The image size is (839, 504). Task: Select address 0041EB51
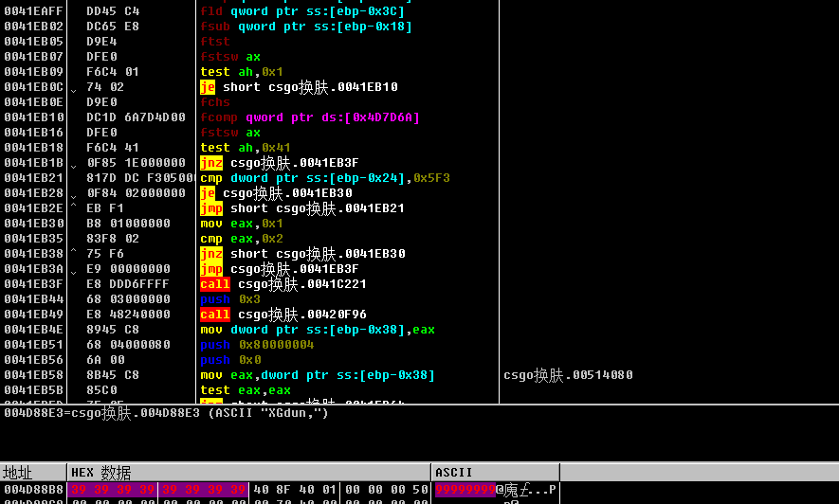click(x=33, y=345)
